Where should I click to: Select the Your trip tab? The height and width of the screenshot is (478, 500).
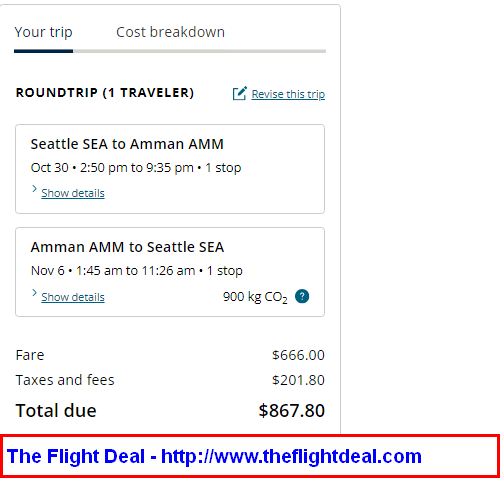coord(43,33)
